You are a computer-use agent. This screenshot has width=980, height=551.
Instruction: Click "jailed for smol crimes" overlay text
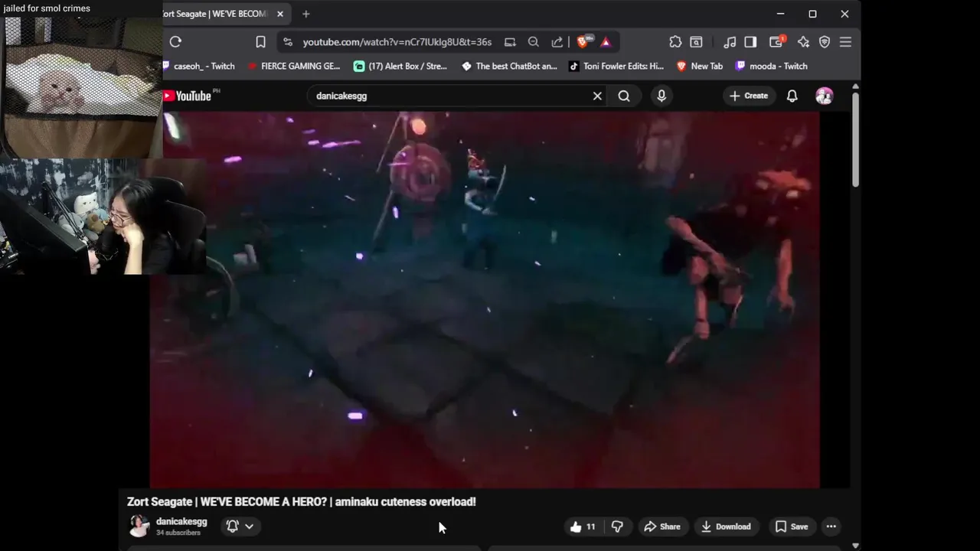(47, 8)
